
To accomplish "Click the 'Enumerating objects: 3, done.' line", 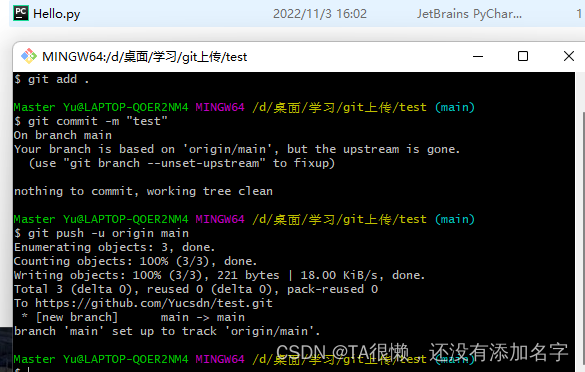I will [115, 247].
